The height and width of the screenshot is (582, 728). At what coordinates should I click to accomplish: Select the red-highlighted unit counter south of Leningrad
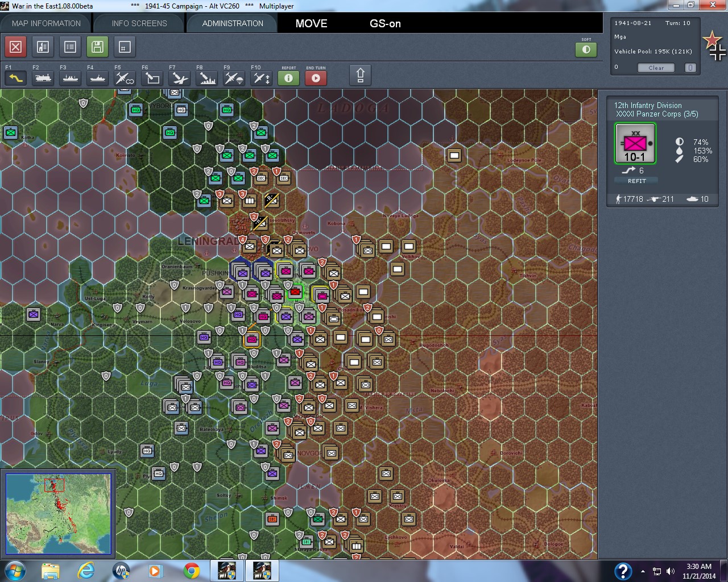click(295, 293)
